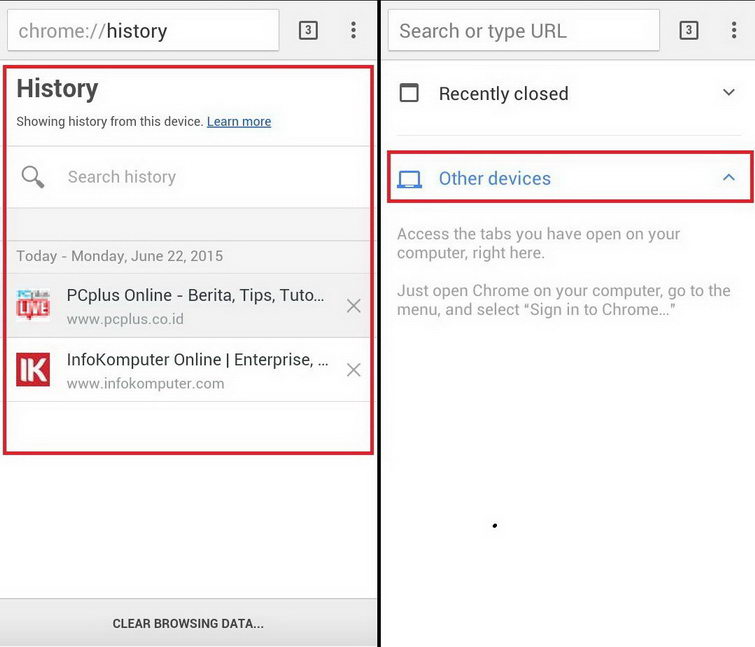Click the Recently closed tab icon
The image size is (755, 647).
click(409, 93)
